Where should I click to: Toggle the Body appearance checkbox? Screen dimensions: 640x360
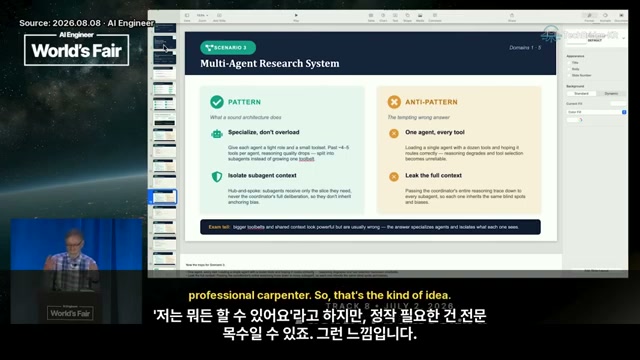coord(569,69)
